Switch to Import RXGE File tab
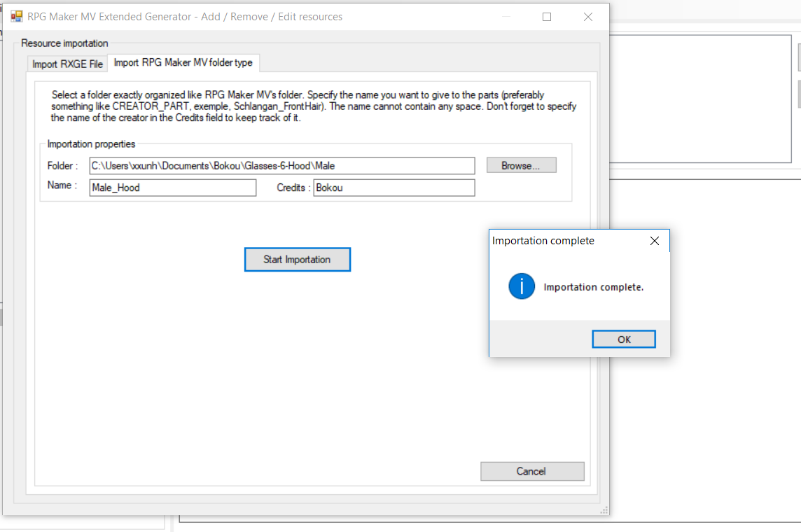Image resolution: width=801 pixels, height=532 pixels. tap(67, 64)
